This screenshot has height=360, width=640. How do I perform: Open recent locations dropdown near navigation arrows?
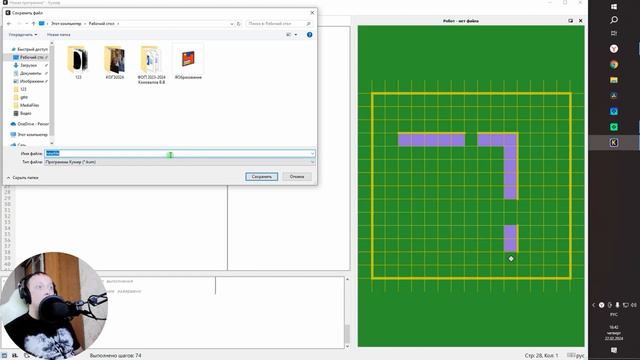coord(27,24)
